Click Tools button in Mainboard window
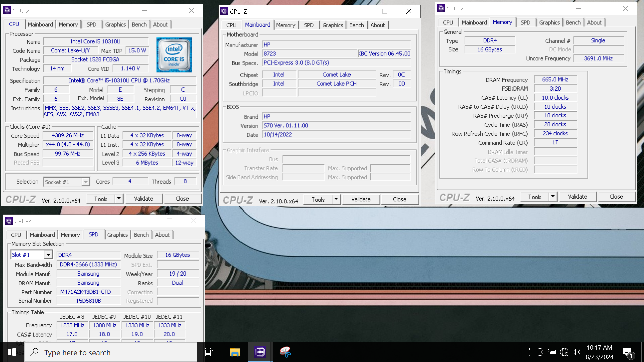Screen dimensions: 644x362 click(318, 199)
